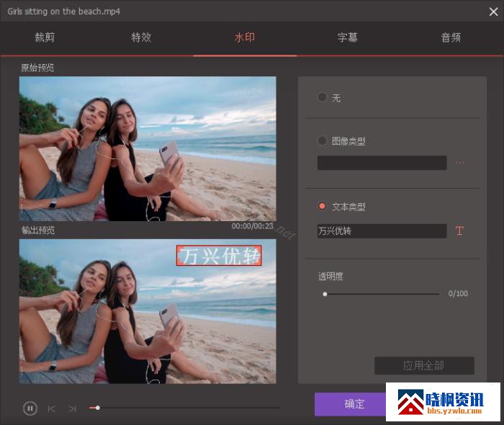
Task: Click the original preview video image
Action: point(148,148)
